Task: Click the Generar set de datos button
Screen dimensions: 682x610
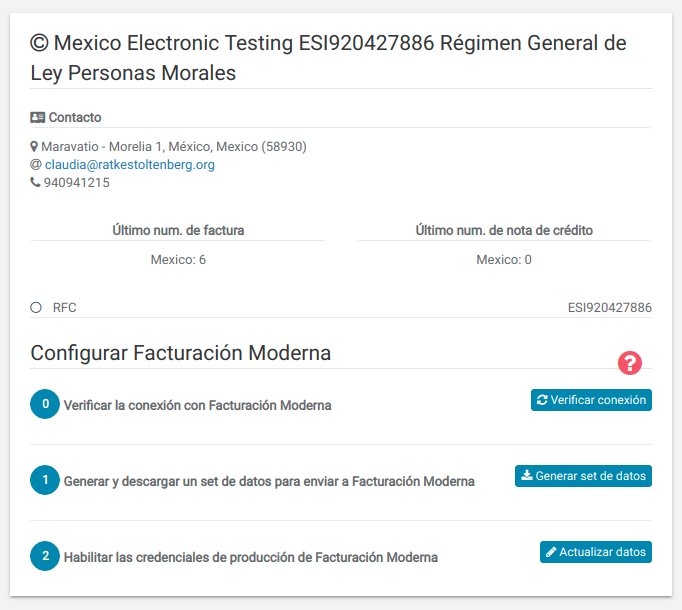Action: pos(583,476)
